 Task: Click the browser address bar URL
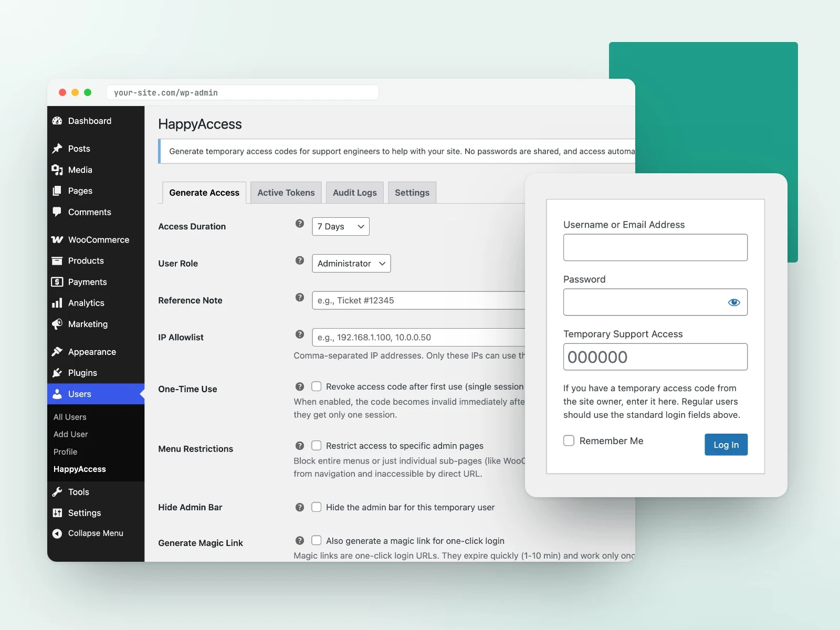[x=243, y=92]
